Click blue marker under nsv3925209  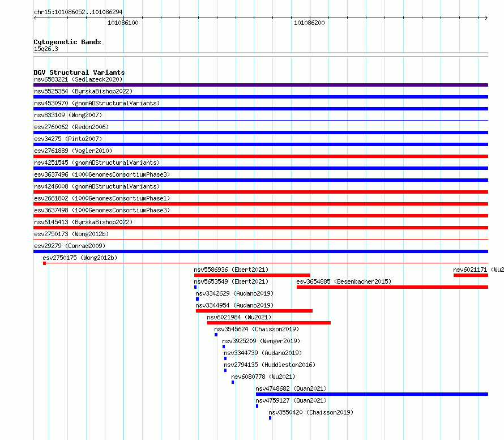click(224, 347)
